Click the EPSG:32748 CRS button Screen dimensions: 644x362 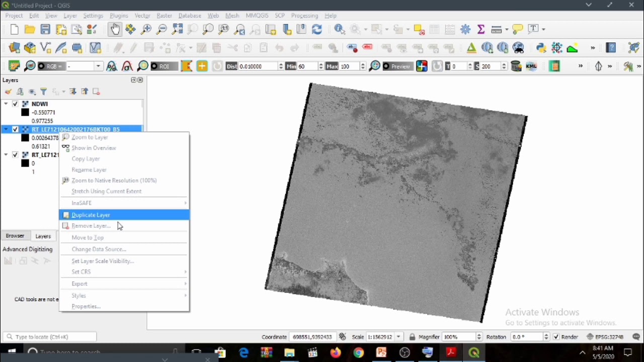click(x=605, y=337)
